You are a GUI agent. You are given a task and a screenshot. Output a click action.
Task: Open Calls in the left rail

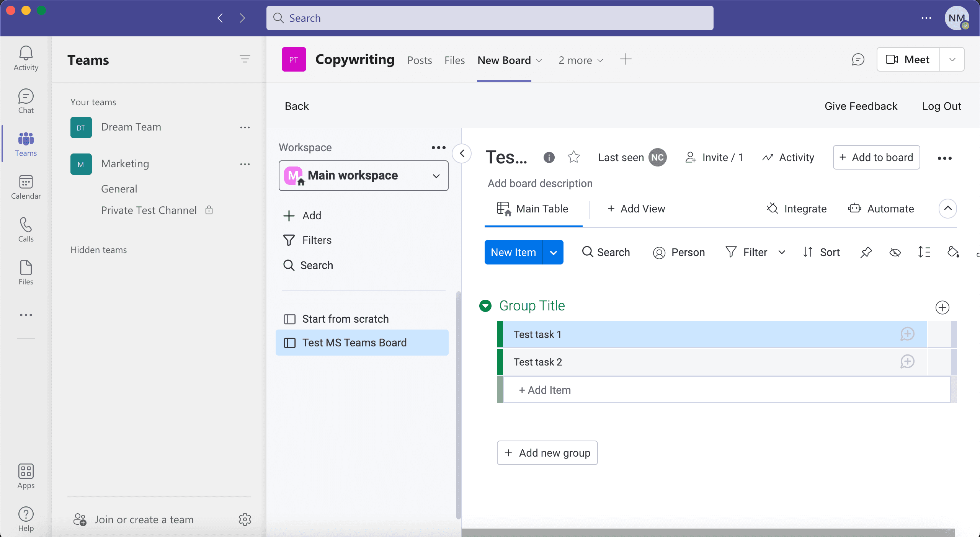[26, 230]
